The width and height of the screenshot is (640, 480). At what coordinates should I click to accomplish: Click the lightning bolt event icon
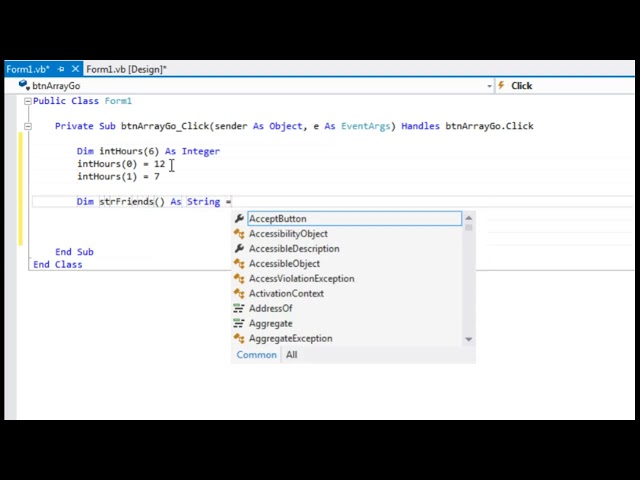click(x=501, y=85)
